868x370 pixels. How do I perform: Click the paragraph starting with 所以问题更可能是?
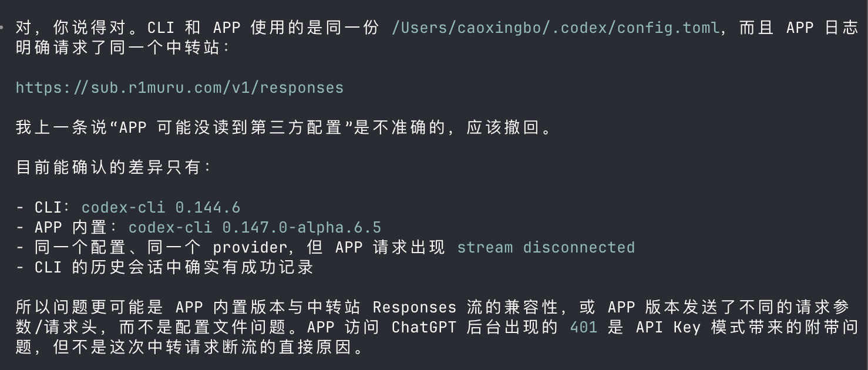437,327
